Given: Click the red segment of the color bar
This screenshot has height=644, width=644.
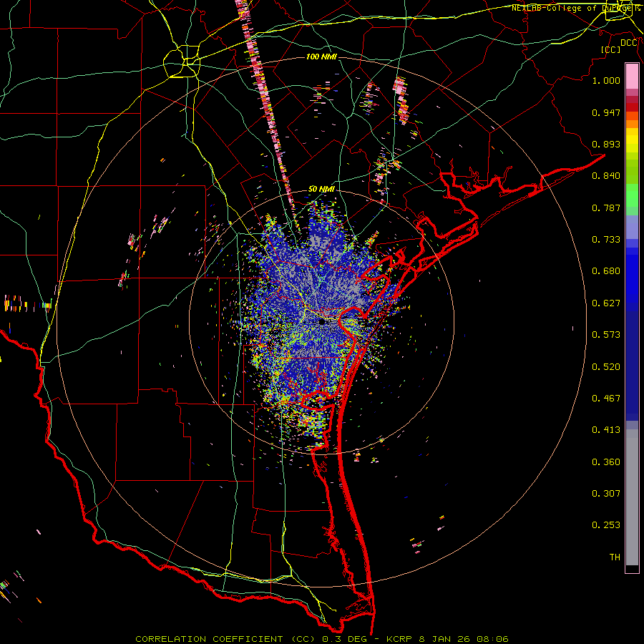Looking at the screenshot, I should tap(632, 107).
